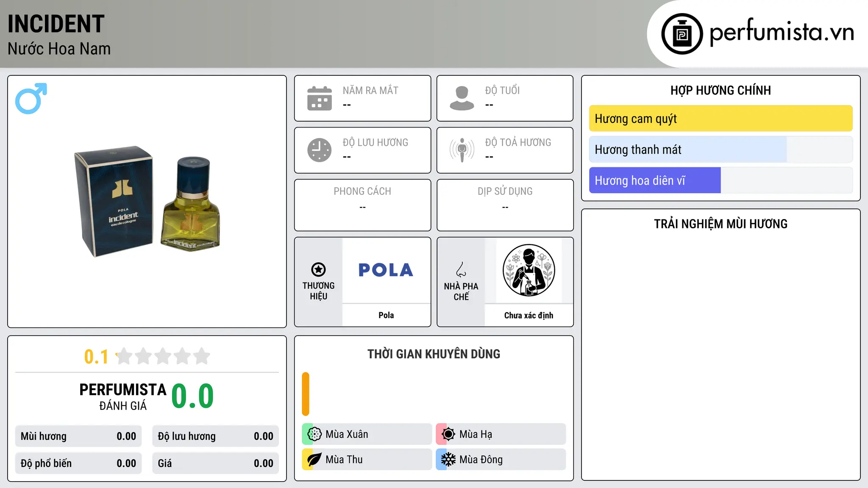Click the Perfumista Đánh Giá label
Viewport: 868px width, 488px height.
123,396
